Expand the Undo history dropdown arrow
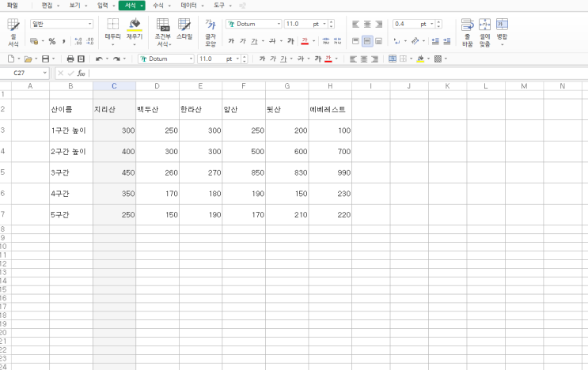Viewport: 588px width, 370px height. [x=108, y=59]
